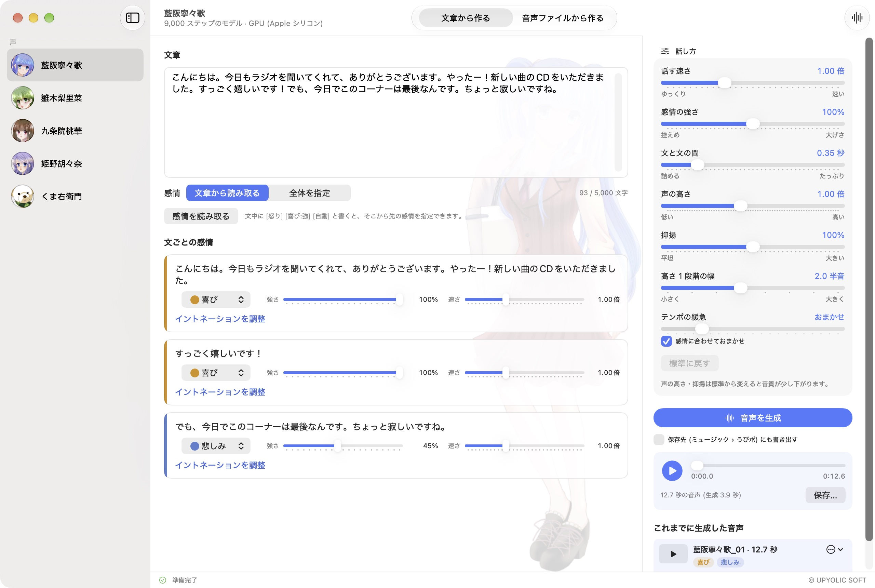The image size is (875, 588).
Task: Click 抑揚 slider handle
Action: [x=752, y=247]
